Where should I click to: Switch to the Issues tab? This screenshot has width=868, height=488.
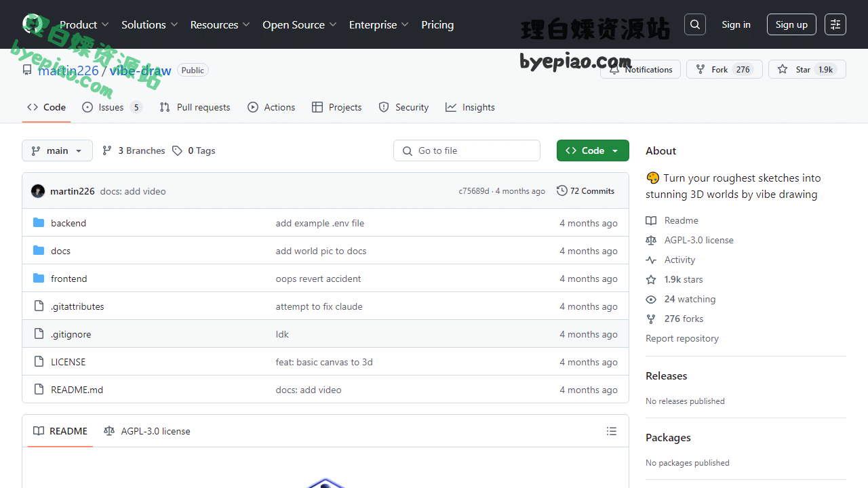coord(112,107)
